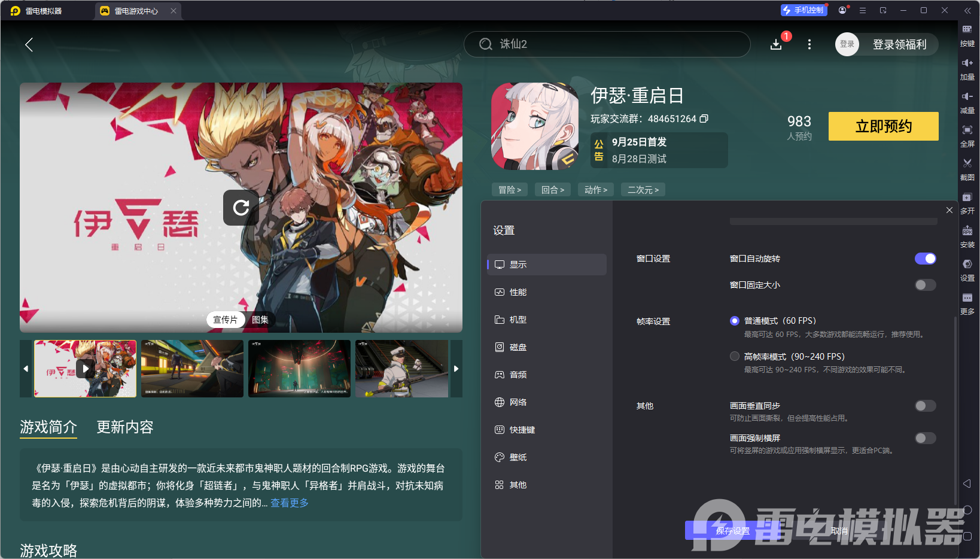Open the 按键 keyboard mapping panel
Viewport: 980px width, 559px height.
pyautogui.click(x=967, y=35)
